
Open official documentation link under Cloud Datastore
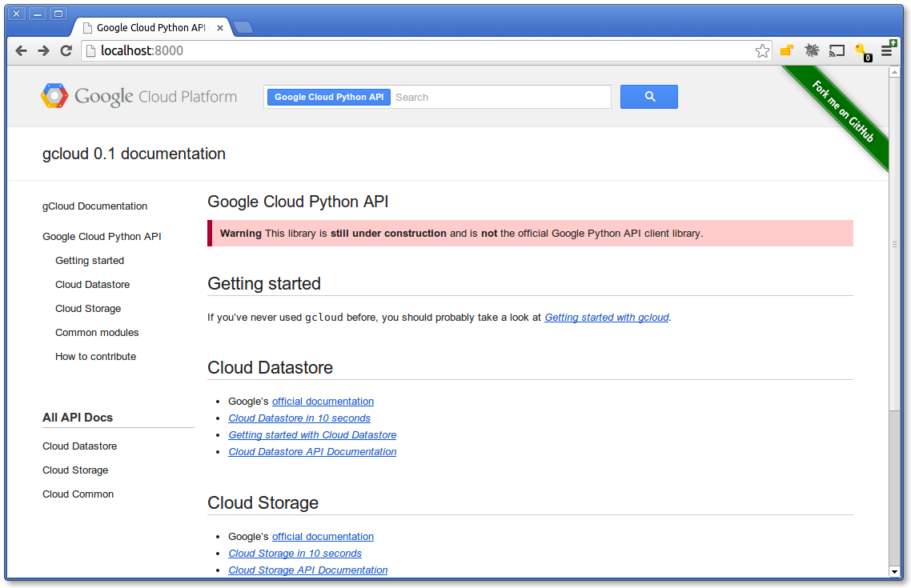[323, 401]
